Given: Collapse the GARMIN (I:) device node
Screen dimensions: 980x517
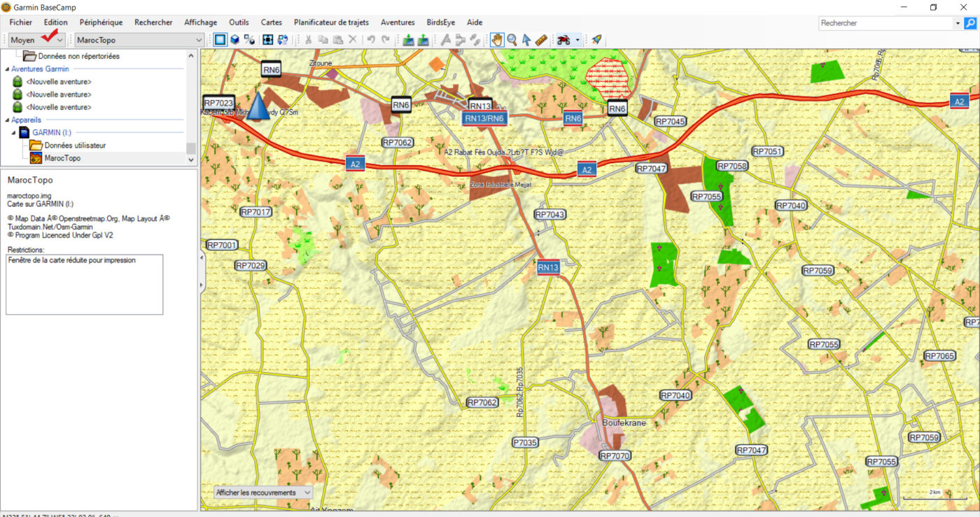Looking at the screenshot, I should tap(13, 132).
